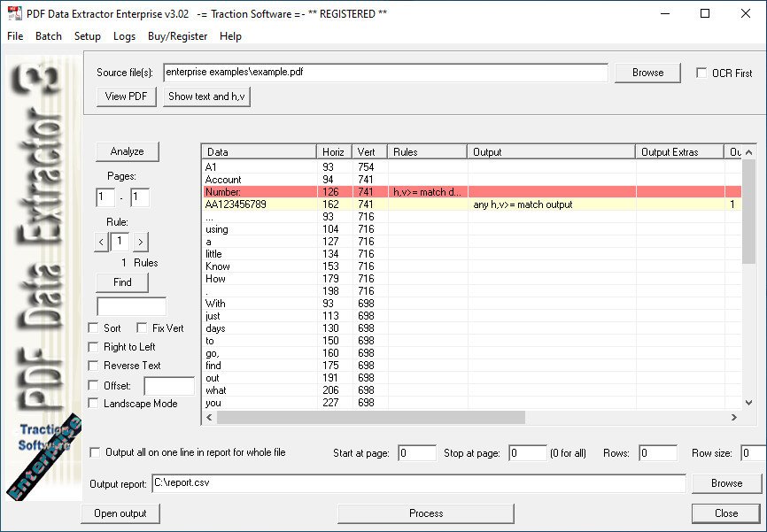Open the Batch menu
767x532 pixels.
(49, 36)
